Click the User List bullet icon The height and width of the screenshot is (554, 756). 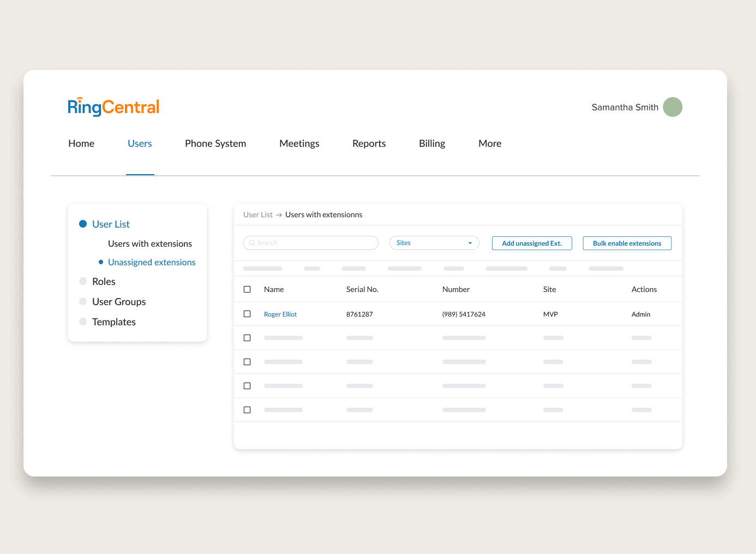83,224
